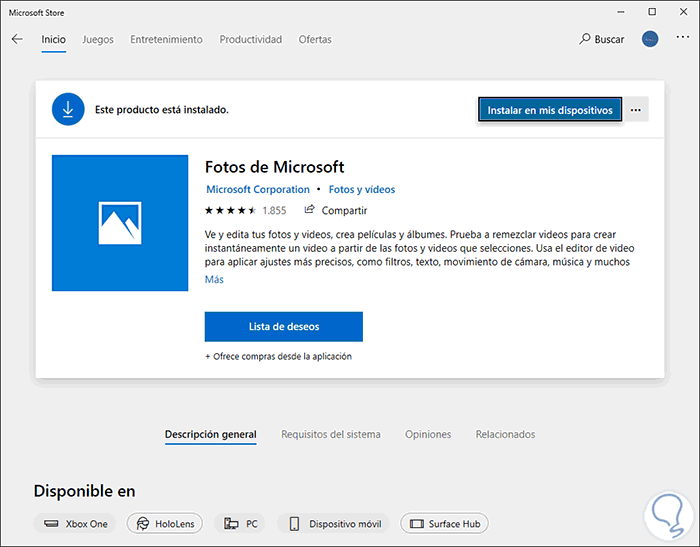This screenshot has height=547, width=700.
Task: Switch to the Juegos tab
Action: click(x=97, y=40)
